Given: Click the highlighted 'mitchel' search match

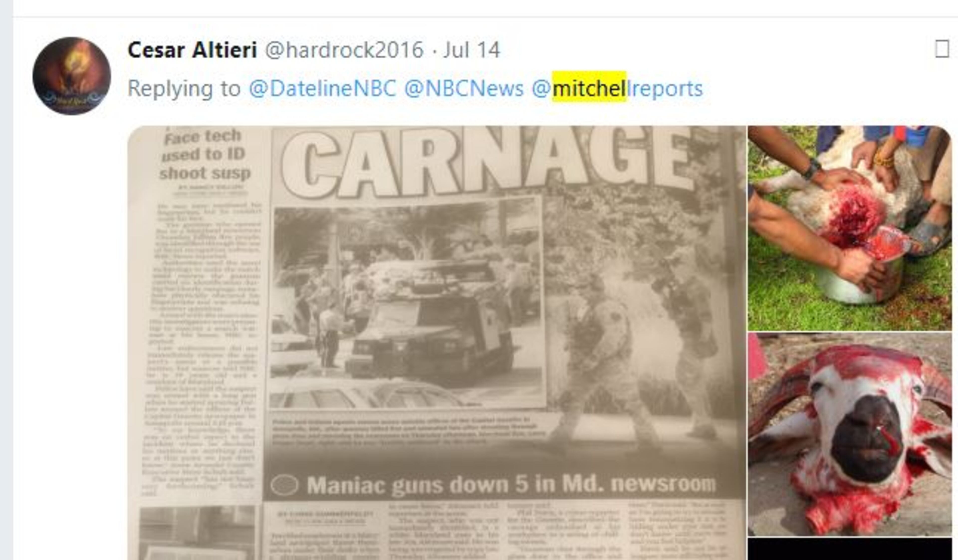Looking at the screenshot, I should click(x=589, y=87).
